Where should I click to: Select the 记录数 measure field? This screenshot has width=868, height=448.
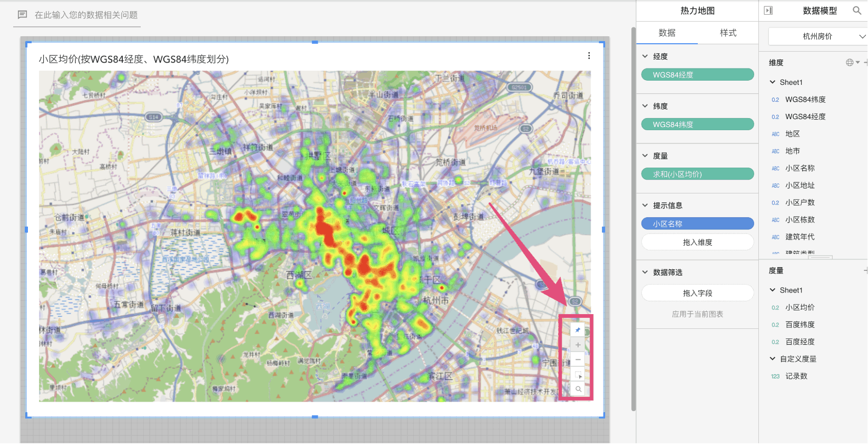click(796, 376)
